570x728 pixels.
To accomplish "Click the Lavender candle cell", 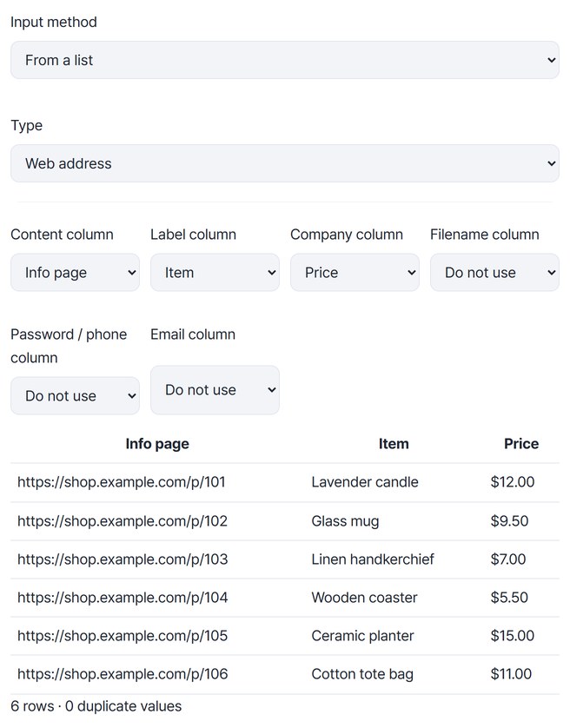I will 365,482.
